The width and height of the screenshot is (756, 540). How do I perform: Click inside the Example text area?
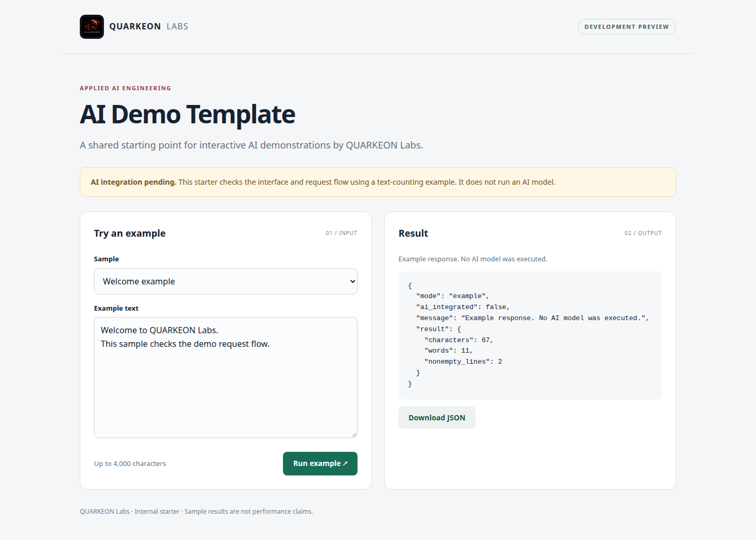click(226, 377)
